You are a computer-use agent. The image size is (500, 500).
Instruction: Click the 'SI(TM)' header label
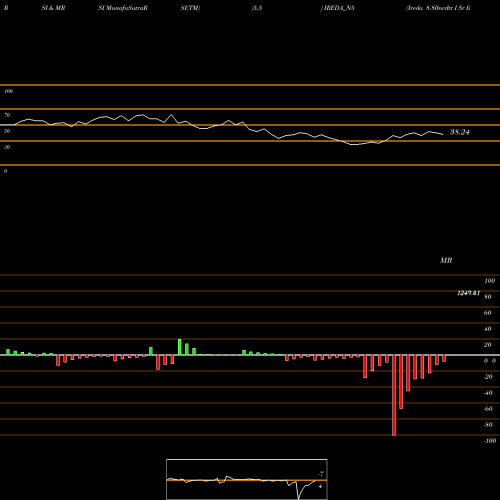tap(190, 8)
